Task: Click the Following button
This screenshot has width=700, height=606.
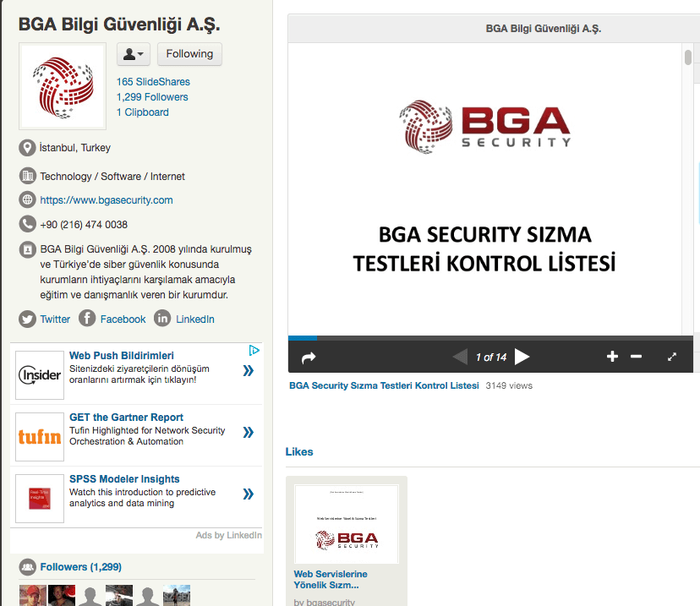Action: (x=189, y=54)
